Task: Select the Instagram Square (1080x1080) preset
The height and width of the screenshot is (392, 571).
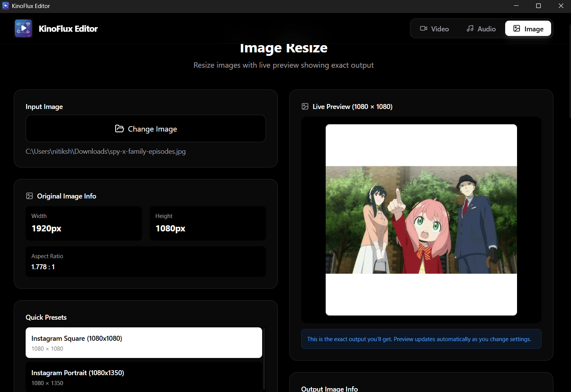Action: point(144,343)
